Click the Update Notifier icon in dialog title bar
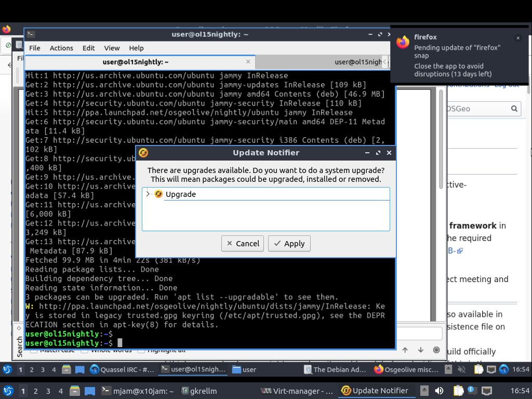This screenshot has height=399, width=532. click(x=143, y=153)
